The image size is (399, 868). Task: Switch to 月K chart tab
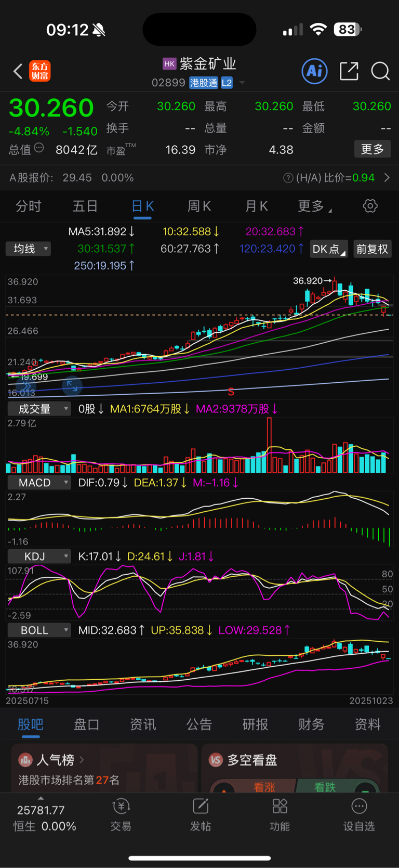(256, 206)
